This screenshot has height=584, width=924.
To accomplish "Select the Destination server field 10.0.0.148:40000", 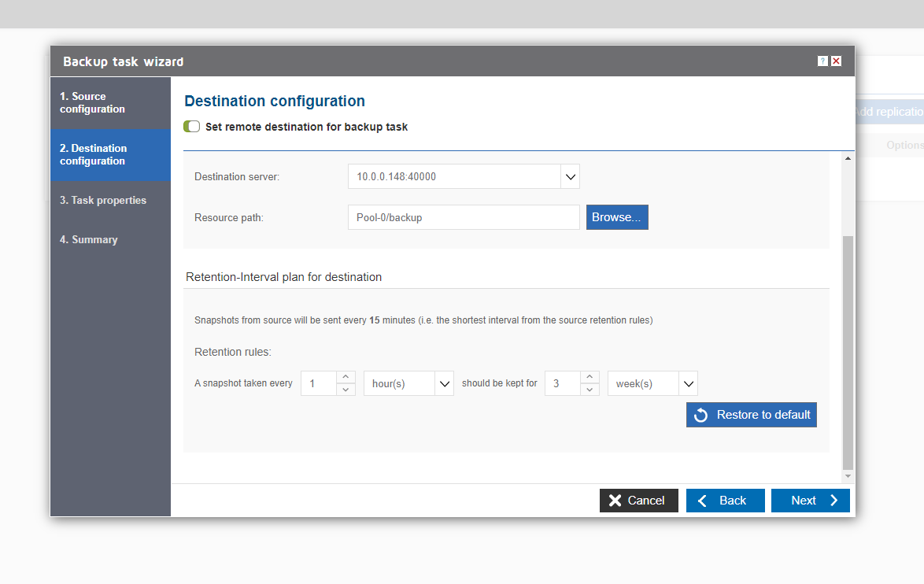I will pos(454,177).
